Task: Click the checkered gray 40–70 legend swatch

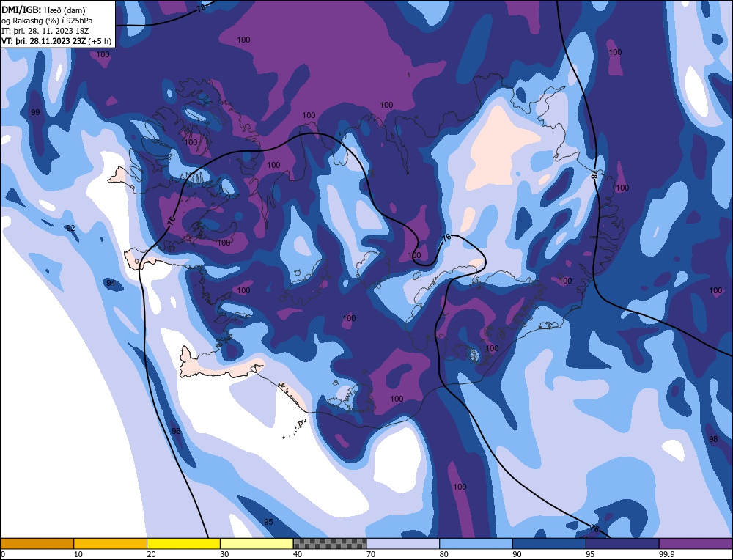Action: pos(330,543)
